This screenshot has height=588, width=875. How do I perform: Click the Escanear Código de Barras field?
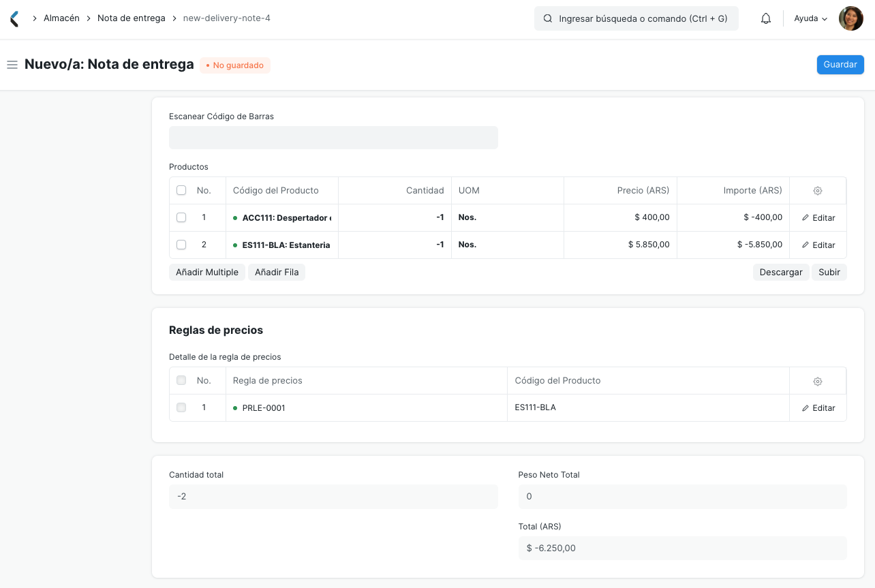pyautogui.click(x=333, y=138)
